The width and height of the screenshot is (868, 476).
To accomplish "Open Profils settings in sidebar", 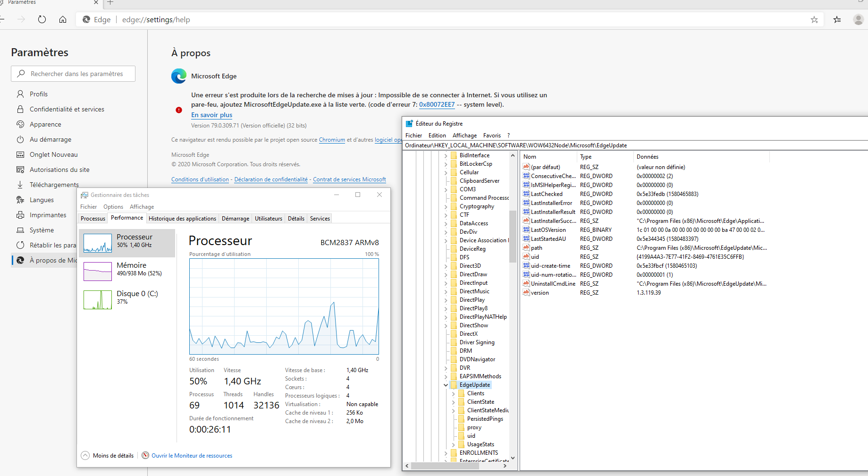I will point(39,94).
